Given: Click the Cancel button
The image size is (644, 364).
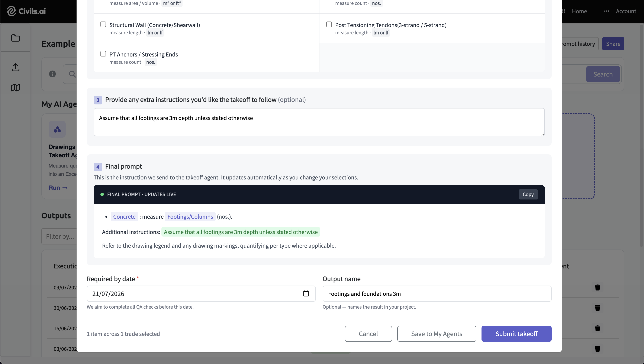Looking at the screenshot, I should pos(368,334).
